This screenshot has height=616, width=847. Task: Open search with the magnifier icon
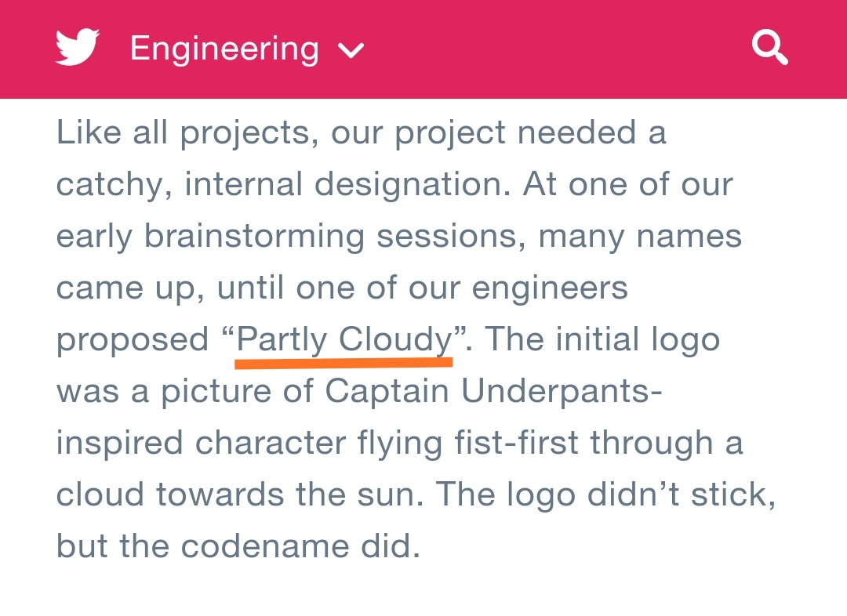click(770, 48)
